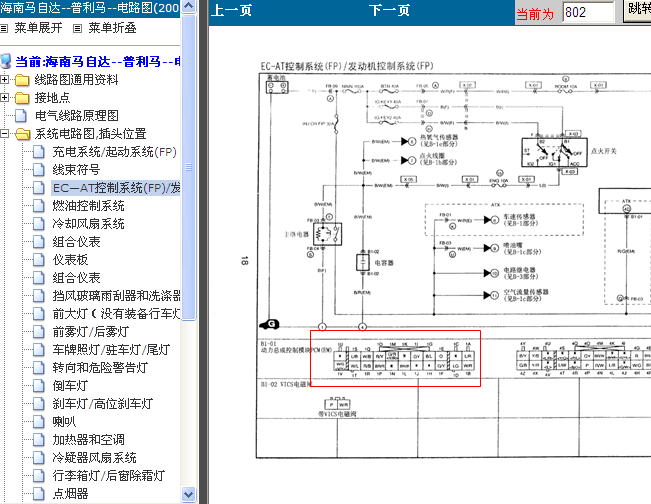This screenshot has height=504, width=651.
Task: Click the page icon beside 行李箱灯/后窗除霜灯
Action: tap(39, 476)
